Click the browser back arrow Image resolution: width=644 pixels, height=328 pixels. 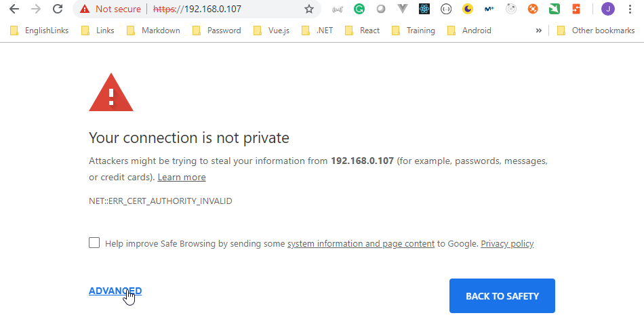click(14, 9)
